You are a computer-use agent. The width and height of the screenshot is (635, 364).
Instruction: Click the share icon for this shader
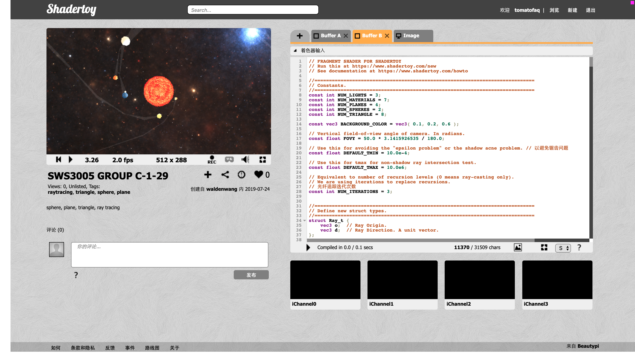[225, 175]
